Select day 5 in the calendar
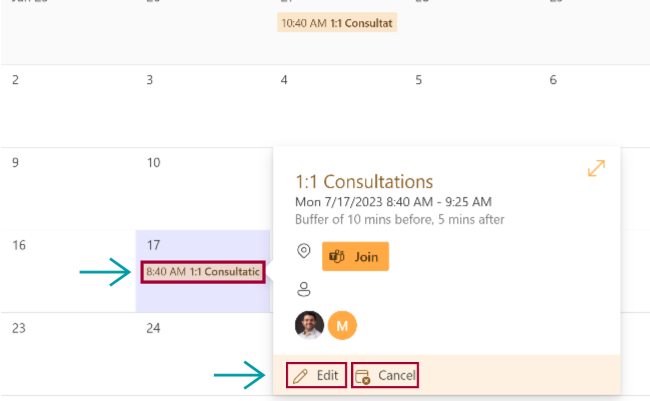The width and height of the screenshot is (650, 401). point(419,80)
